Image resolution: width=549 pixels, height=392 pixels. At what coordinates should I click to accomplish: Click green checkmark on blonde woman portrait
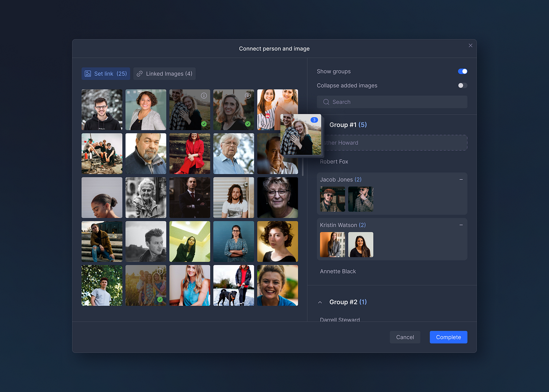pos(248,124)
